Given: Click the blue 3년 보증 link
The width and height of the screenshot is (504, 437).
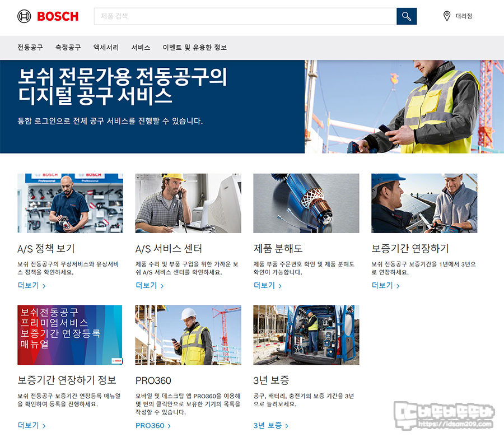Looking at the screenshot, I should (x=270, y=425).
